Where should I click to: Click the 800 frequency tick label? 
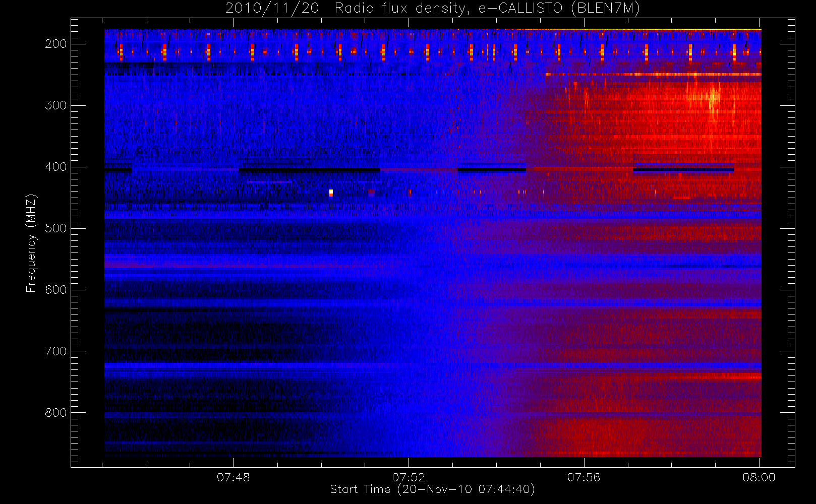[55, 413]
